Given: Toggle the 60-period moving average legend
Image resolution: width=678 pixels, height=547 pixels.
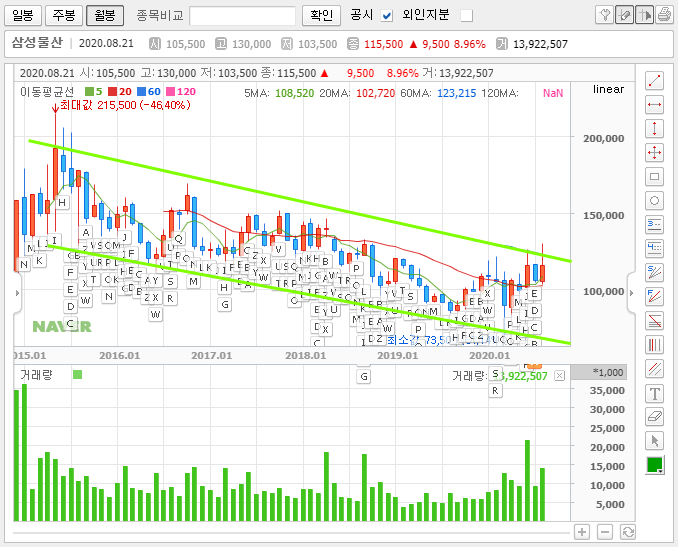Looking at the screenshot, I should [x=149, y=92].
